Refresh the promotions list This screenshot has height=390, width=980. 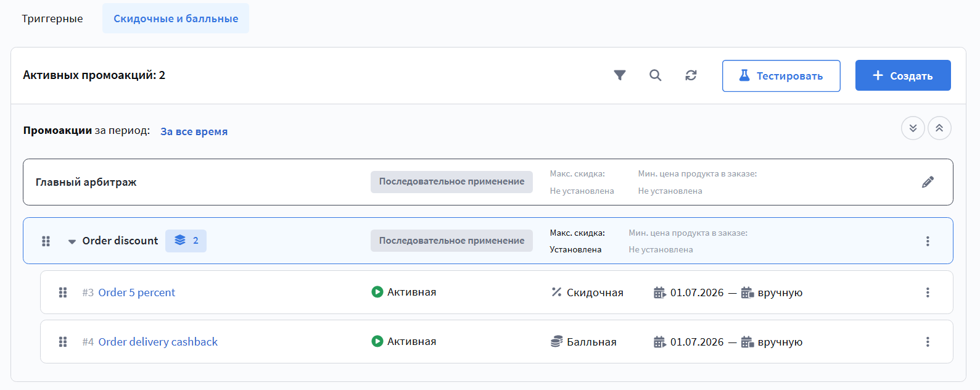coord(691,75)
